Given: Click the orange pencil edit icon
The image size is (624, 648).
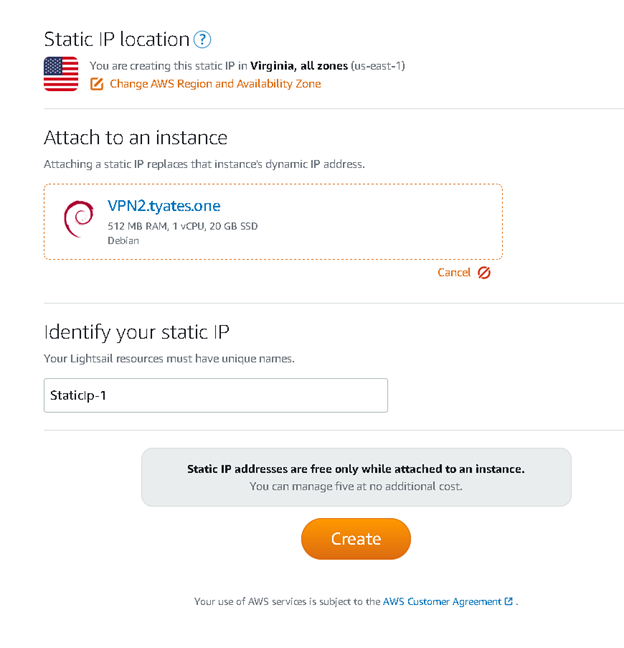Looking at the screenshot, I should (97, 84).
